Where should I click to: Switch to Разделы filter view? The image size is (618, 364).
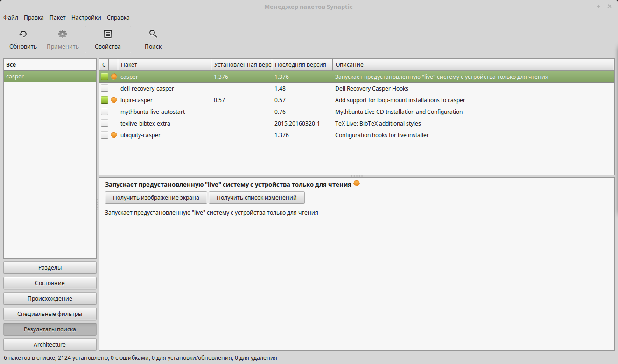(50, 268)
